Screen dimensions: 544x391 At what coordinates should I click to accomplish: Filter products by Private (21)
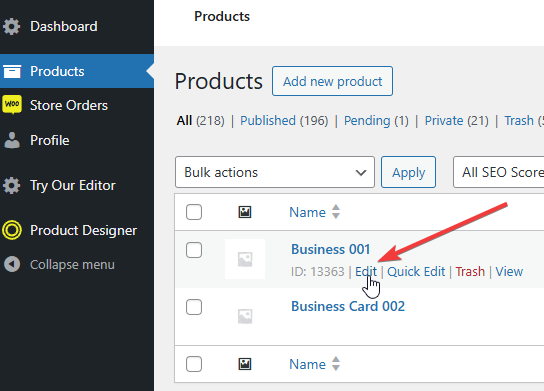click(x=457, y=121)
